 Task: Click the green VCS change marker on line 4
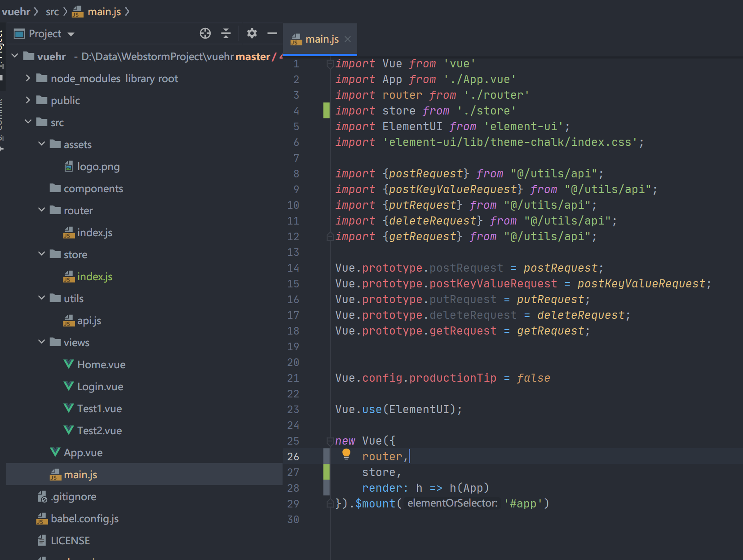(327, 110)
